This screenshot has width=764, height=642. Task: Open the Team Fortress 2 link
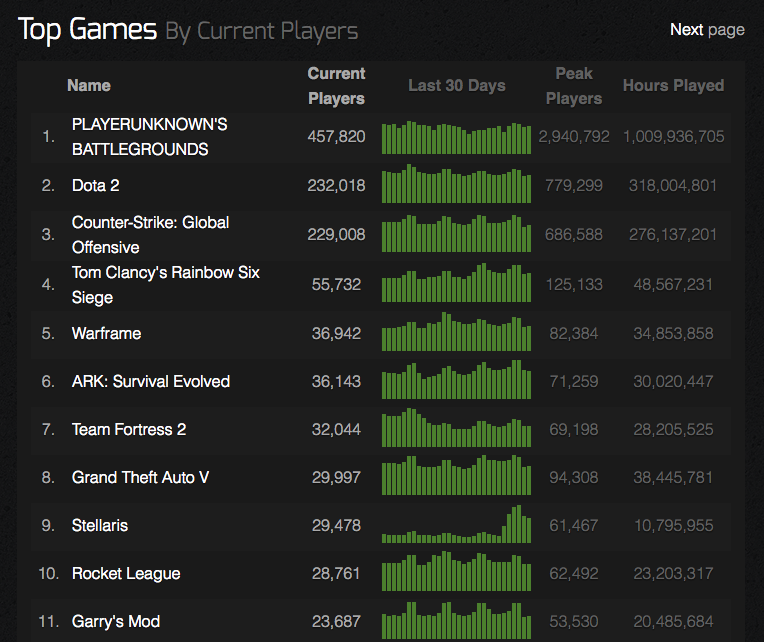[129, 430]
